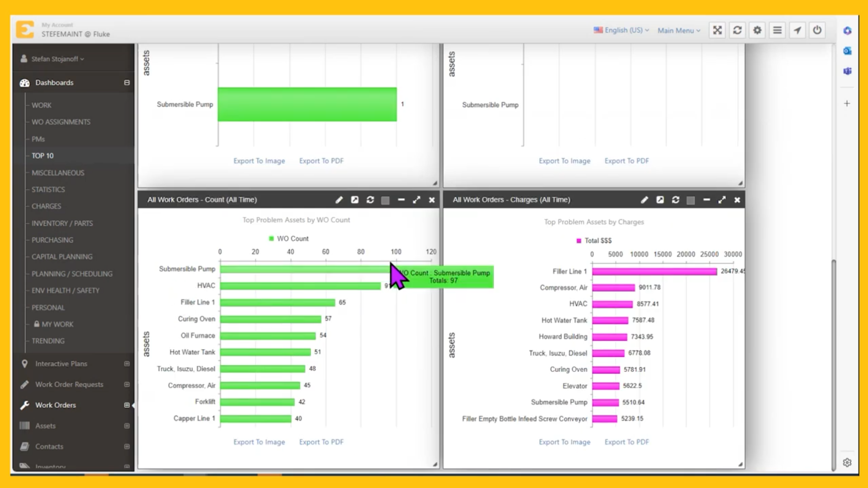
Task: Click the page vertical scrollbar
Action: coord(833,365)
